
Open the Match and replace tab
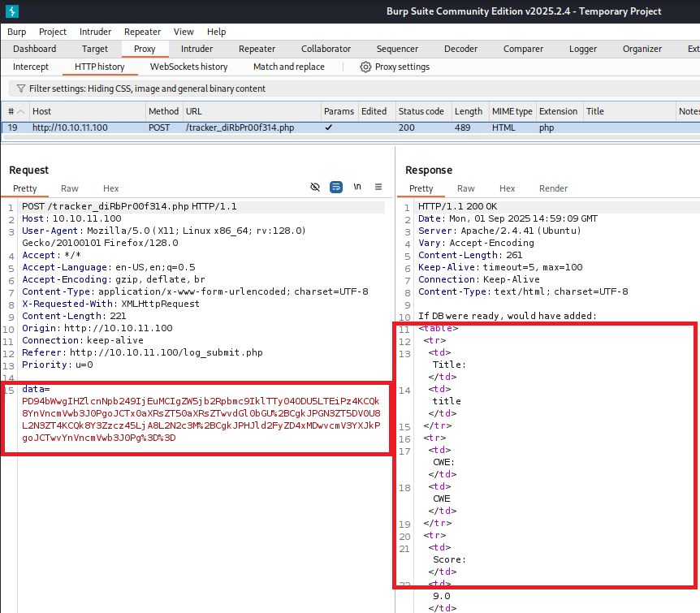pyautogui.click(x=288, y=67)
